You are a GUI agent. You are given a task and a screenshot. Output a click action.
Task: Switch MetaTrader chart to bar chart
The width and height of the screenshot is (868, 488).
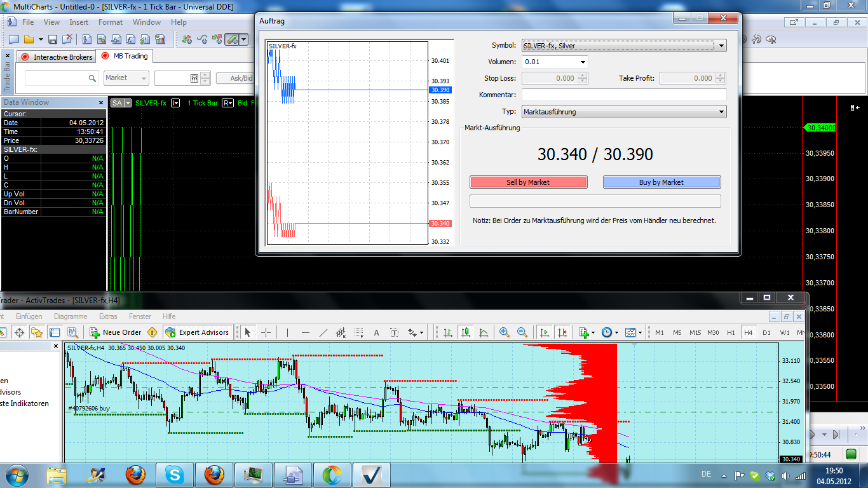pyautogui.click(x=448, y=332)
